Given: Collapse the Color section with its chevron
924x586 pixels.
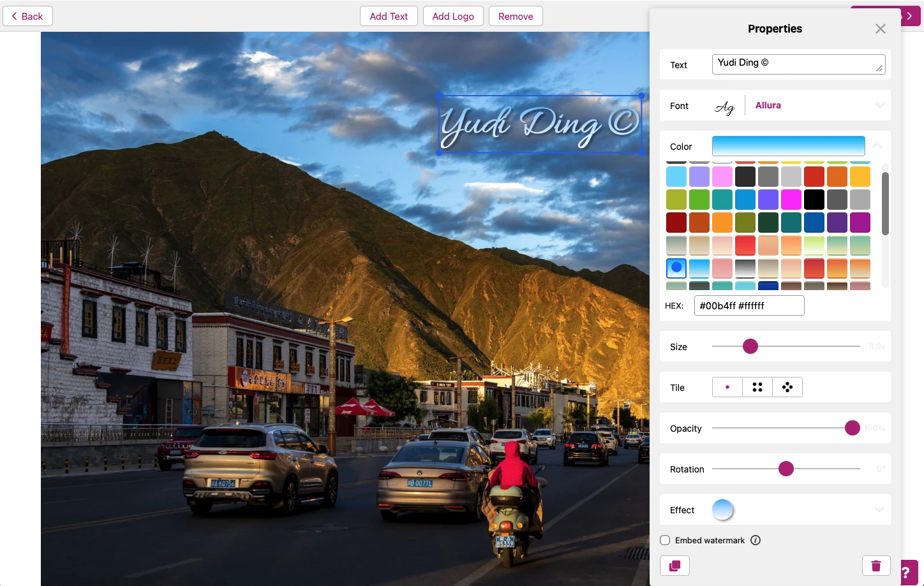Looking at the screenshot, I should point(877,146).
